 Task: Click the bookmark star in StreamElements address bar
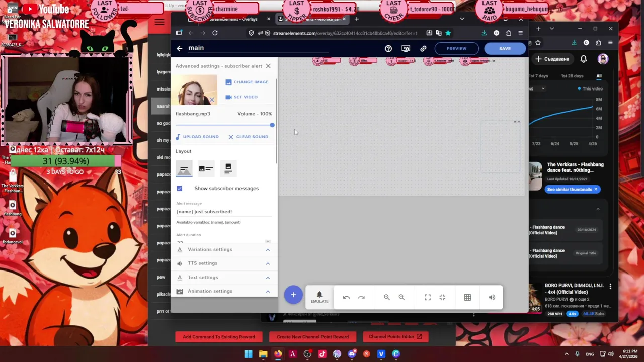[x=448, y=33]
